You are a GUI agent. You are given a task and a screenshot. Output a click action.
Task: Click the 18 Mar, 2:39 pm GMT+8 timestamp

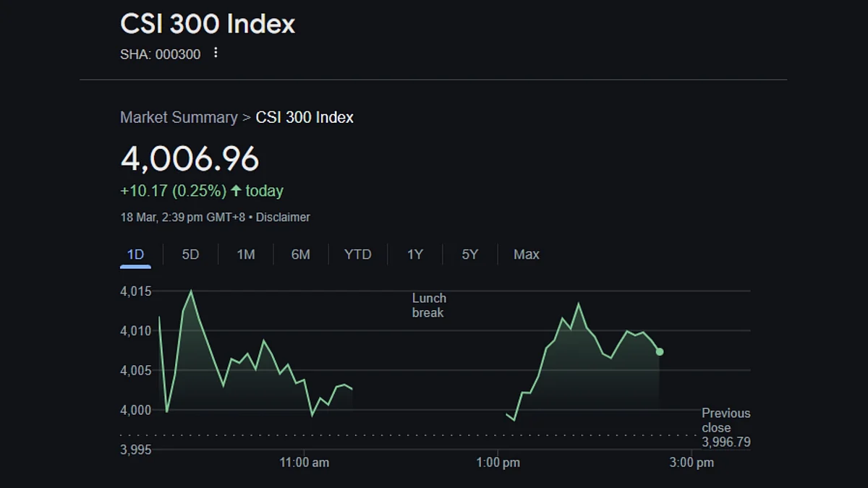pos(183,217)
